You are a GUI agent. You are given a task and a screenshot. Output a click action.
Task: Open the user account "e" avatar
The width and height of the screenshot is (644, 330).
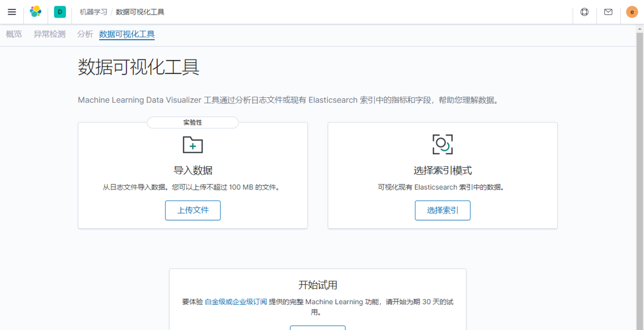632,12
